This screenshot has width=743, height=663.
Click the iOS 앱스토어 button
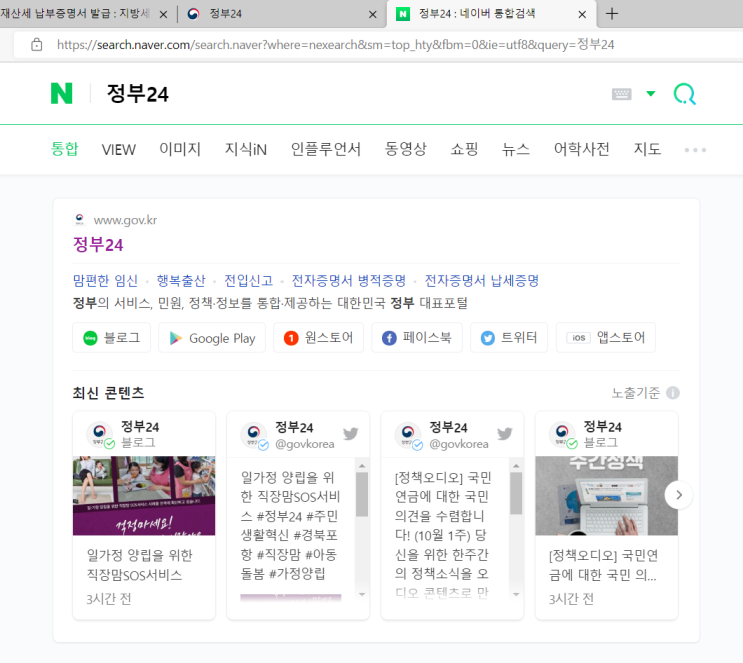pos(606,337)
